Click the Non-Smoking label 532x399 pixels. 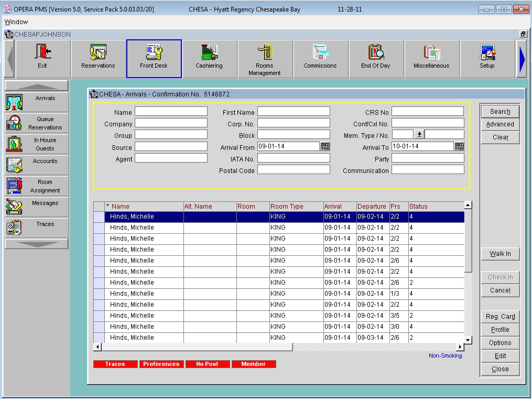(x=445, y=355)
